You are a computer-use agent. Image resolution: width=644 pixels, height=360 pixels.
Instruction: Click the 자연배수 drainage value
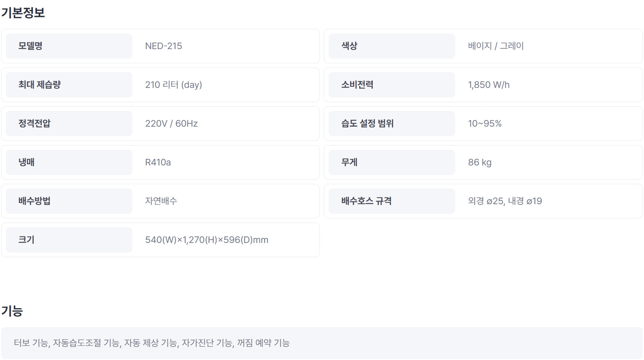click(x=161, y=201)
